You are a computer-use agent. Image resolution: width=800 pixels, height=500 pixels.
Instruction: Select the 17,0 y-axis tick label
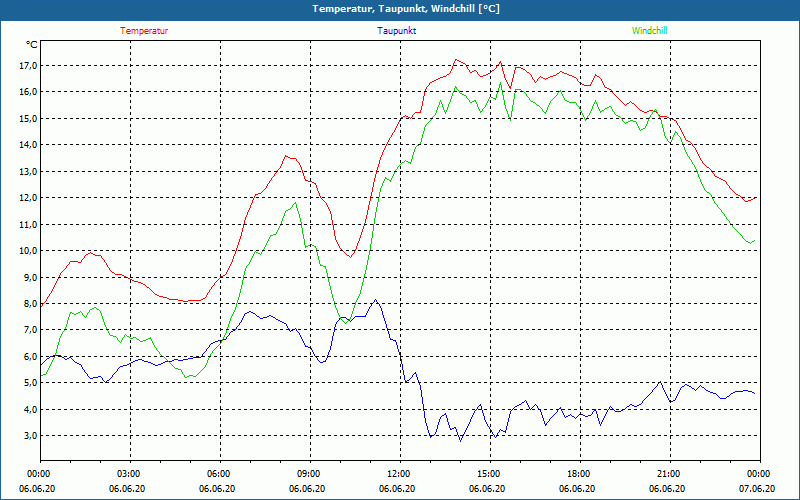[27, 66]
